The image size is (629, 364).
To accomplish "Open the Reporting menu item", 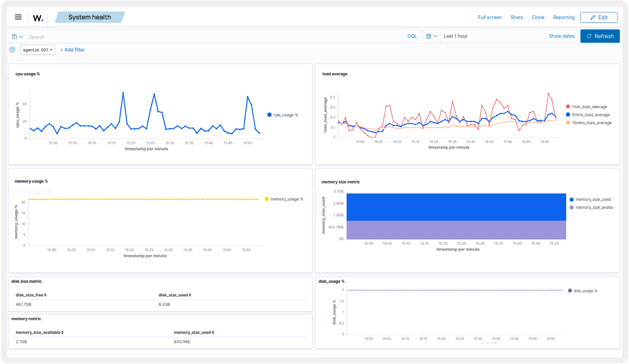I will click(564, 17).
